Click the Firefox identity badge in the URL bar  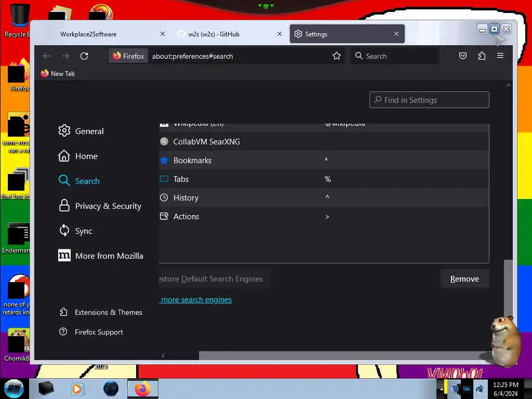129,56
